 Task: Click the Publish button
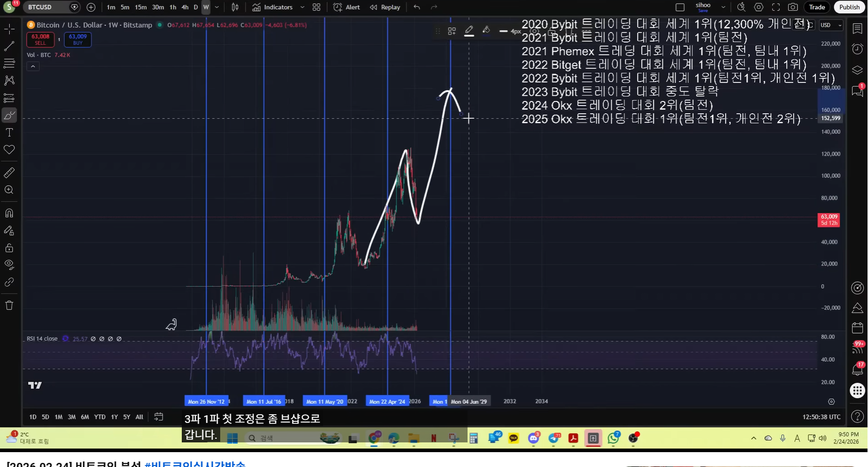pos(849,7)
